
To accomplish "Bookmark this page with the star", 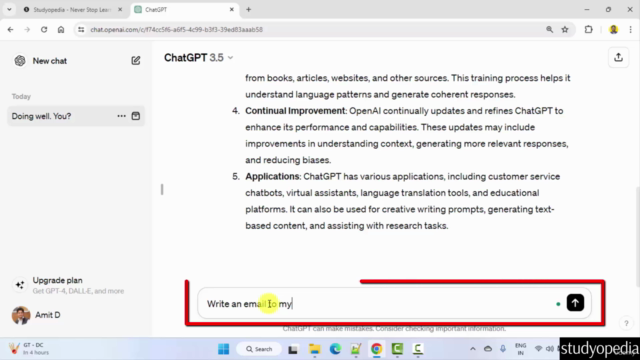I will pos(565,29).
